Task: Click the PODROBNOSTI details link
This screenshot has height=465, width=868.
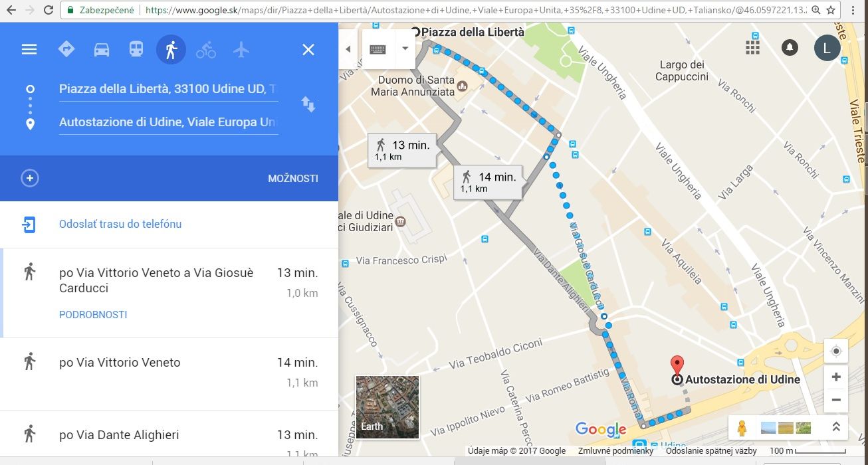Action: pyautogui.click(x=93, y=314)
